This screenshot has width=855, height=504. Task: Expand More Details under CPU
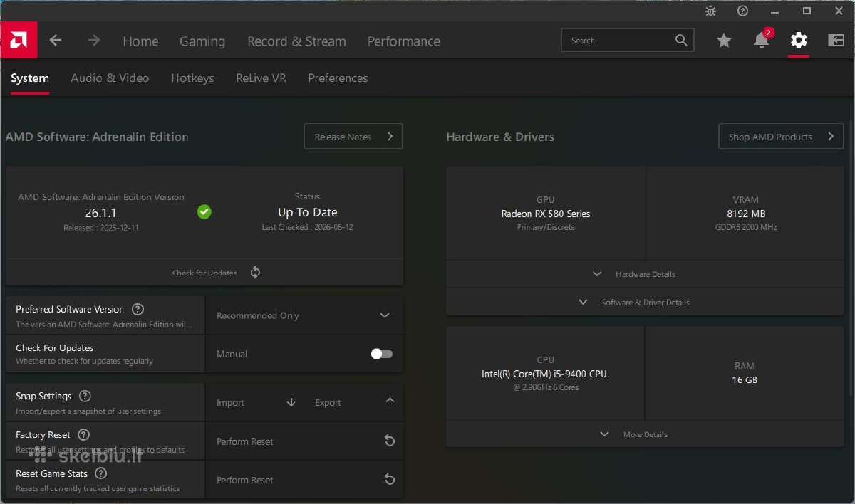644,434
